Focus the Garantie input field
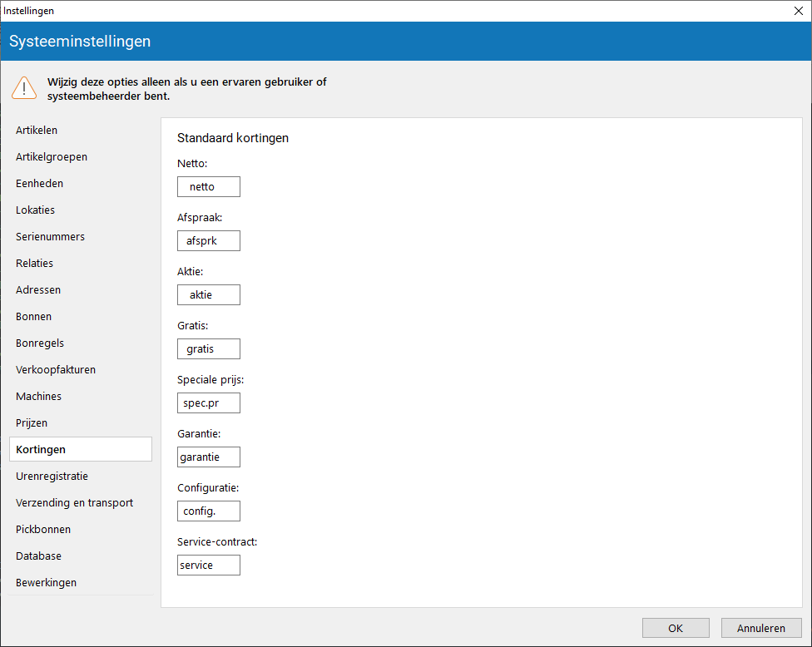This screenshot has width=812, height=647. (x=209, y=457)
